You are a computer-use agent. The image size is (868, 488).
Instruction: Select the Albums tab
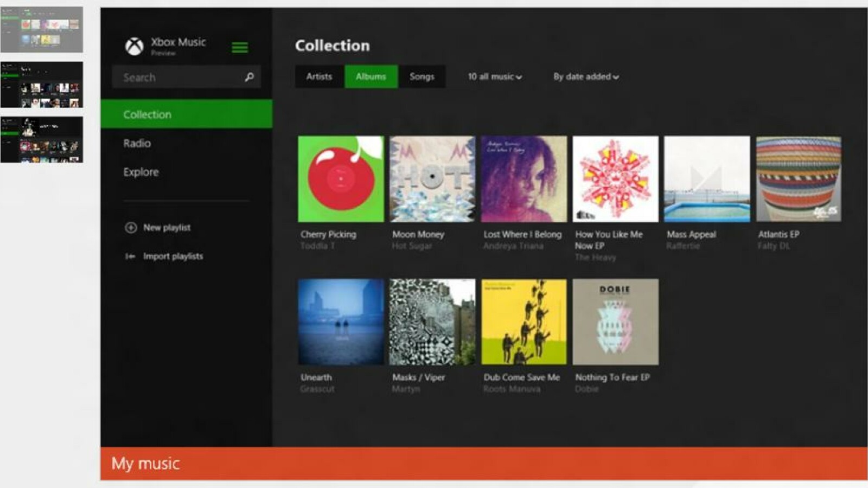coord(371,76)
